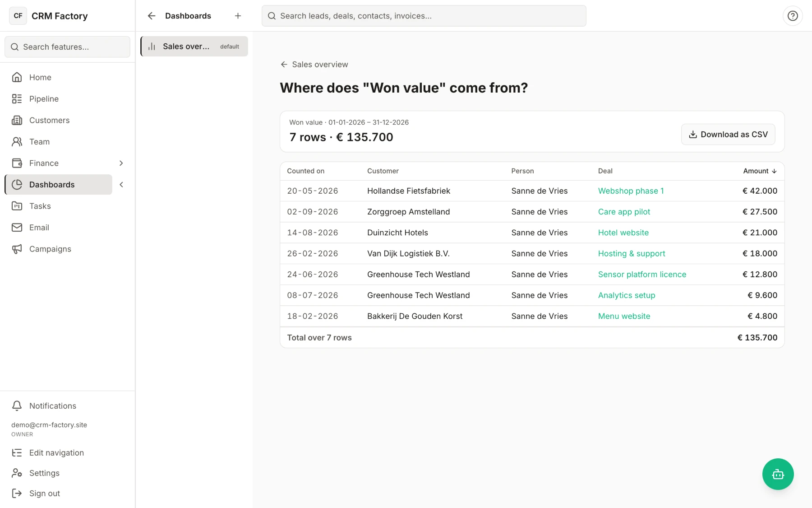Viewport: 812px width, 508px height.
Task: Click the Customer column header
Action: 383,171
